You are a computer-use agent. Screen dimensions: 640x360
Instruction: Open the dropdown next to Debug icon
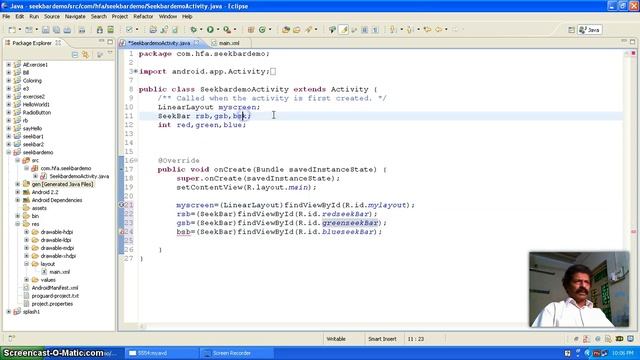click(201, 30)
